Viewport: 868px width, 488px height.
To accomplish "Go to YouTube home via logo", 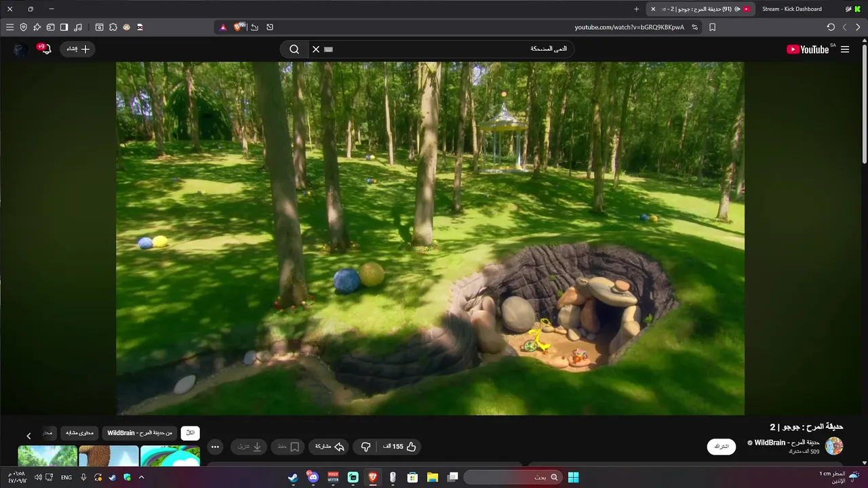I will (808, 49).
